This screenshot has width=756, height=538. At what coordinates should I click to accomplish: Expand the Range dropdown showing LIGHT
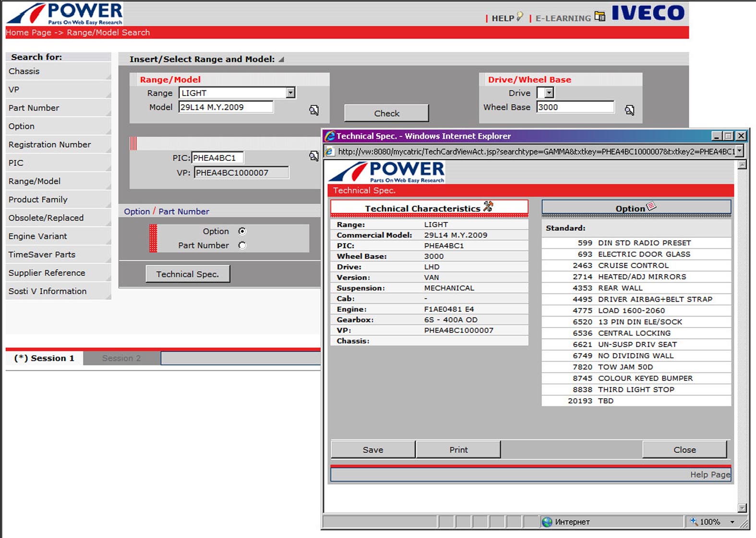tap(290, 93)
